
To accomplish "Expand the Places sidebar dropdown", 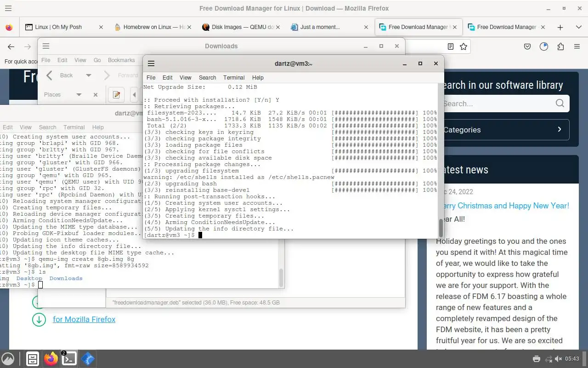I will 79,95.
